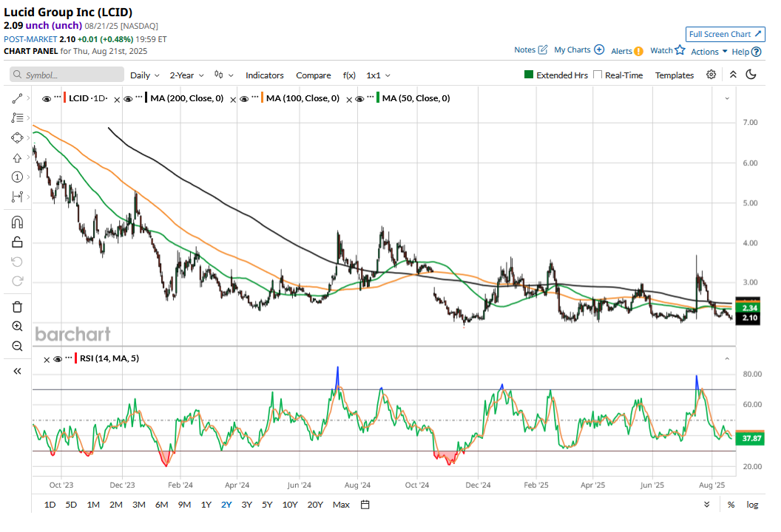Collapse the chart header with the double-up arrow
Viewport: 781px width, 532px height.
tap(733, 75)
